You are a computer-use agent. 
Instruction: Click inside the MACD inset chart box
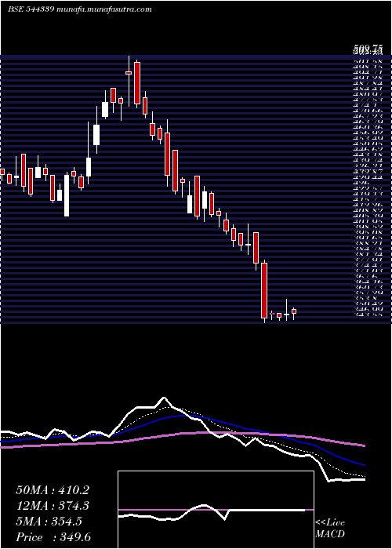tap(216, 510)
